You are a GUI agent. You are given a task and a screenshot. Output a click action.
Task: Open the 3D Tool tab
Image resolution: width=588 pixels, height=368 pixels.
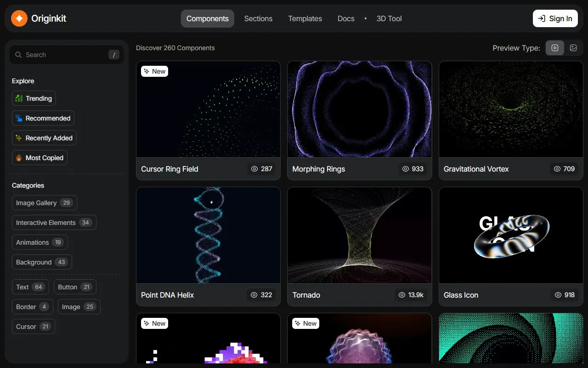tap(389, 19)
